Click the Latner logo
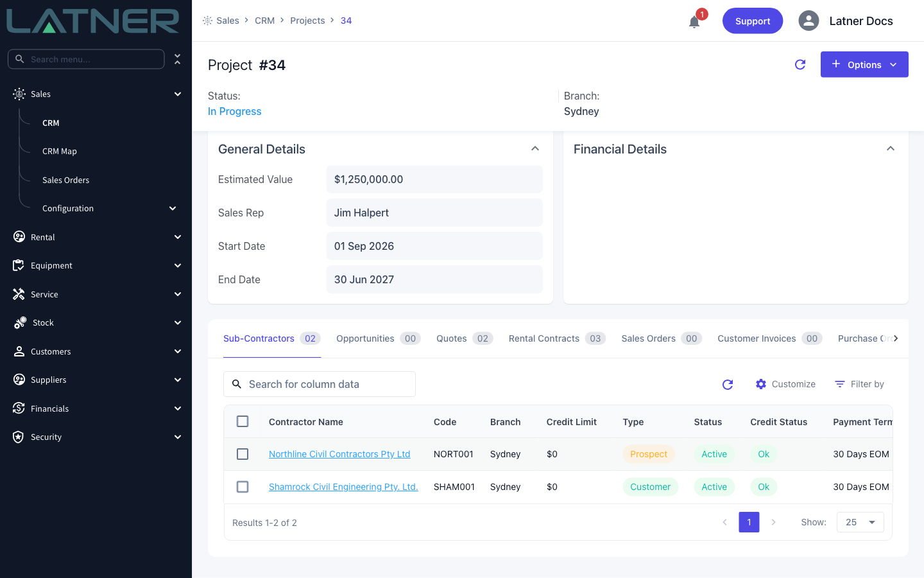Image resolution: width=924 pixels, height=578 pixels. [x=93, y=21]
